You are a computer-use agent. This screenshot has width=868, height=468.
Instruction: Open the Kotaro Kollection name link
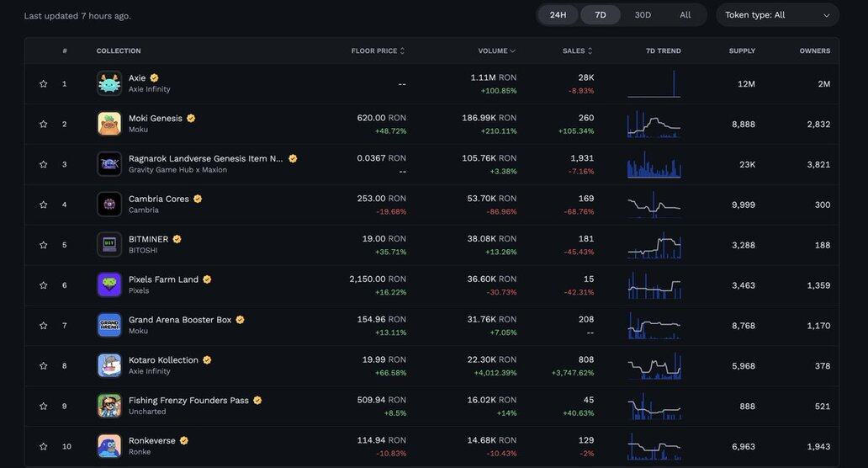[x=163, y=360]
